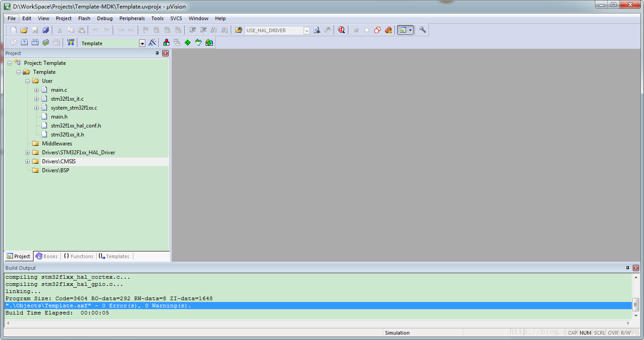
Task: Open the Window layout dropdown
Action: pyautogui.click(x=410, y=30)
